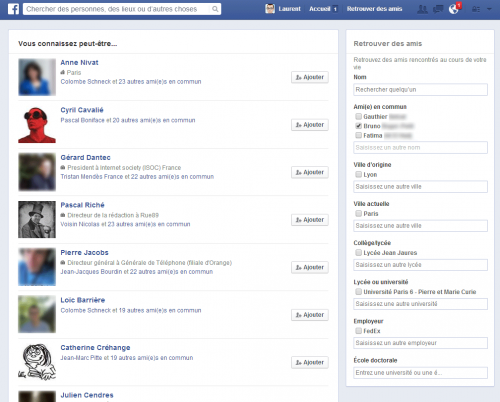500x402 pixels.
Task: Open messages icon in top bar
Action: 438,9
